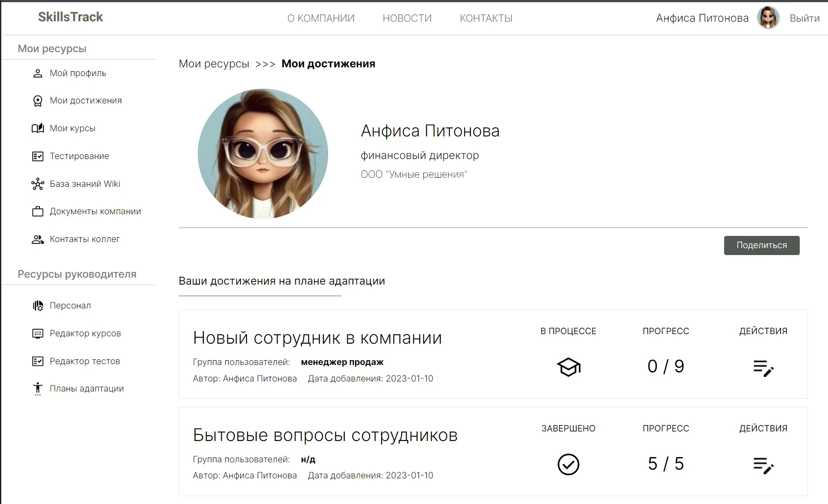This screenshot has height=504, width=828.
Task: Open 'Мой профиль' via the profile icon
Action: [x=38, y=73]
